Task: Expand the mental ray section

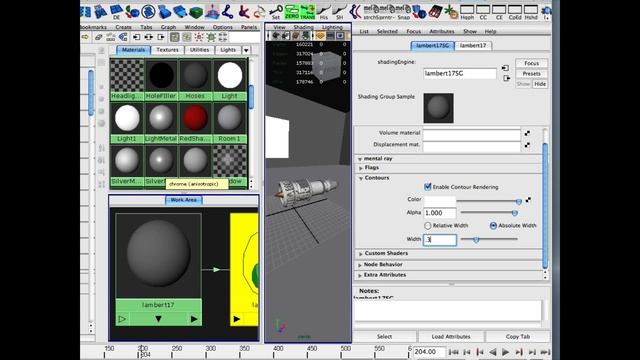Action: [360, 159]
